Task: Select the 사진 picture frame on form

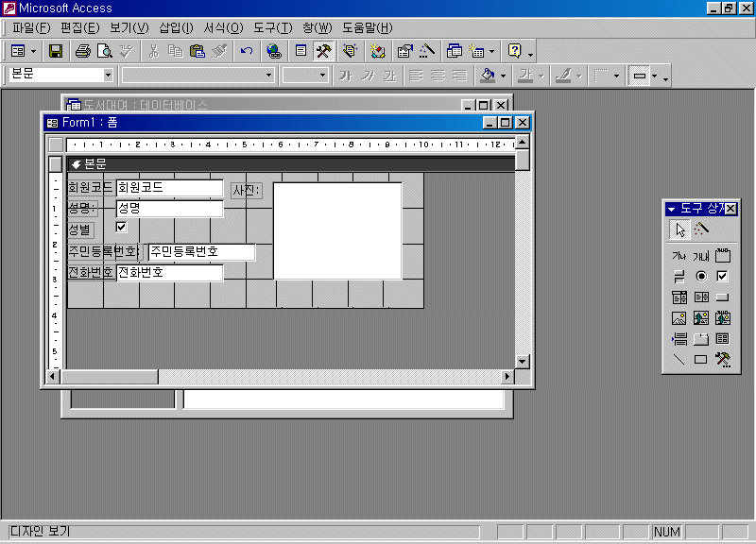Action: (x=337, y=230)
